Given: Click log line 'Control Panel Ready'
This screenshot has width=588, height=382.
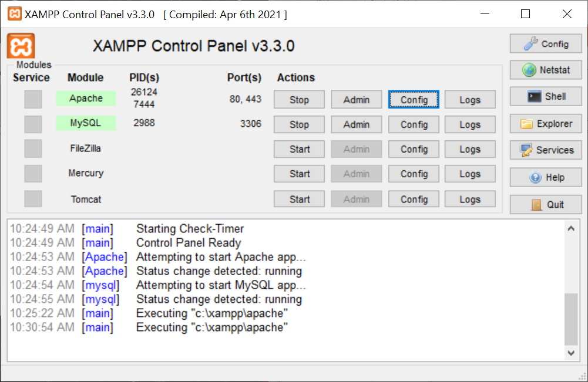Looking at the screenshot, I should (x=189, y=243).
